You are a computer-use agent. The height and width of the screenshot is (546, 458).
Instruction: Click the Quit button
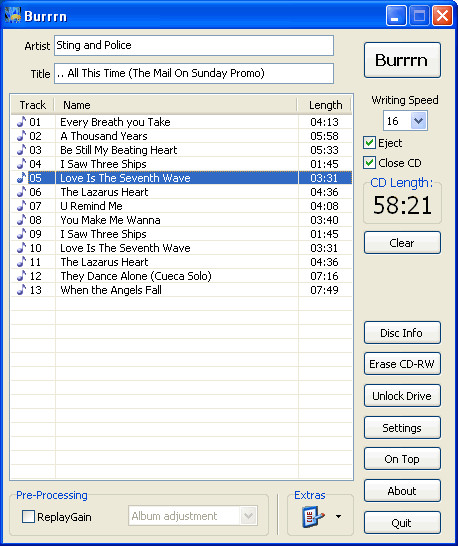pyautogui.click(x=402, y=523)
